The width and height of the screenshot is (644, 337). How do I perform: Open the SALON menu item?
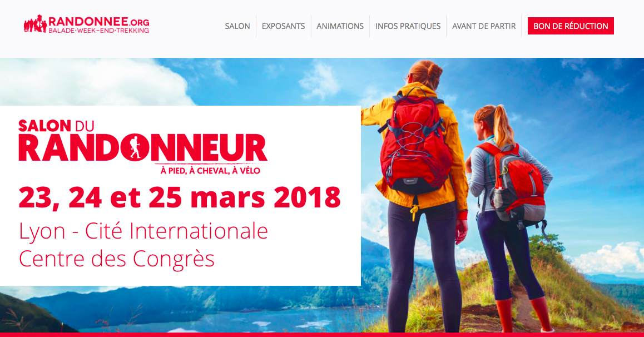point(237,26)
